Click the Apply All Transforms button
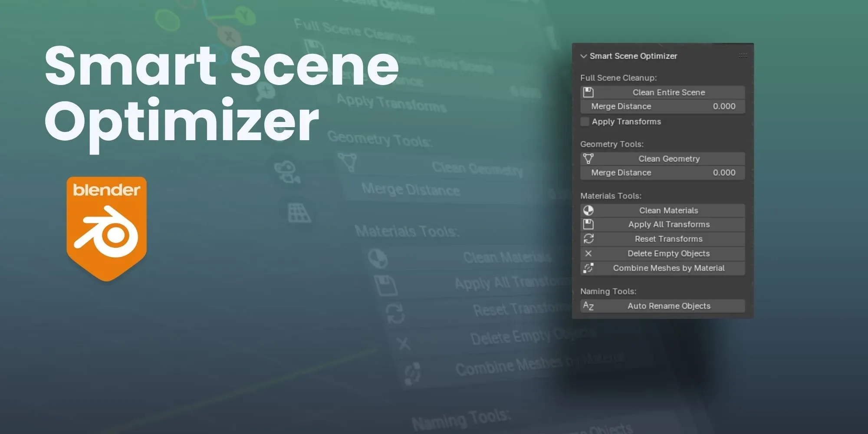 (x=668, y=224)
